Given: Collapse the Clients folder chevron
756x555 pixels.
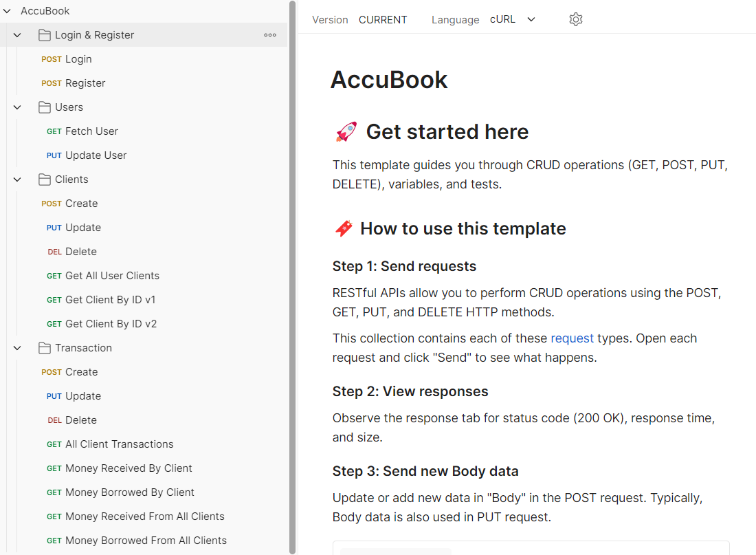Looking at the screenshot, I should (17, 179).
